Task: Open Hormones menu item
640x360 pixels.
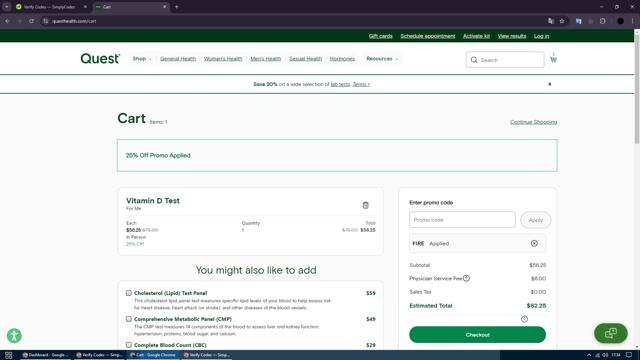Action: click(x=342, y=59)
